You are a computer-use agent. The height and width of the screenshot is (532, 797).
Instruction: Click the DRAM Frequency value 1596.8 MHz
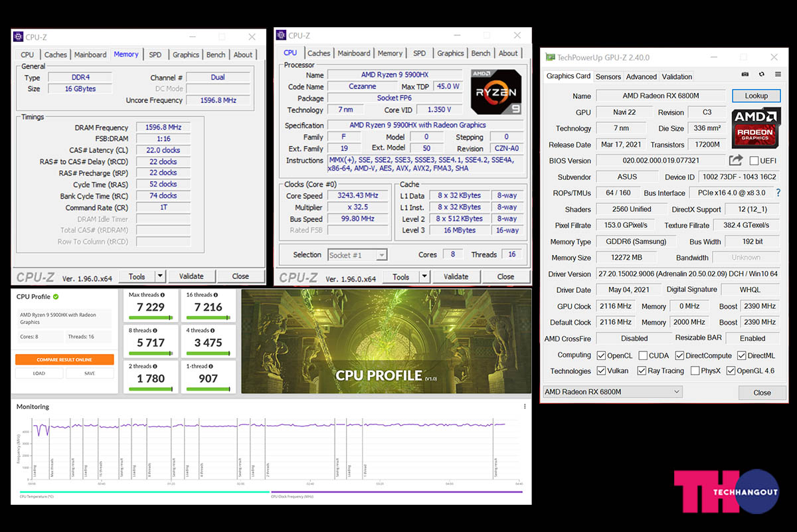tap(163, 128)
